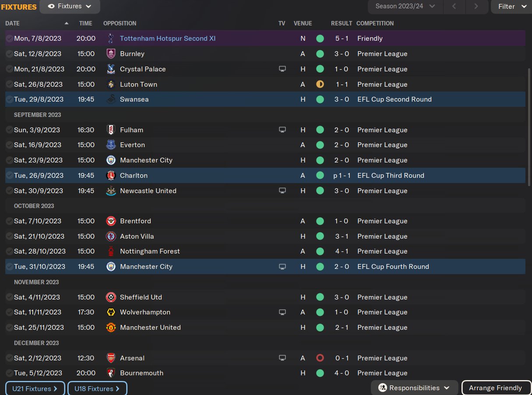Image resolution: width=532 pixels, height=395 pixels.
Task: Click the Newcastle United TV broadcast icon
Action: coord(282,190)
